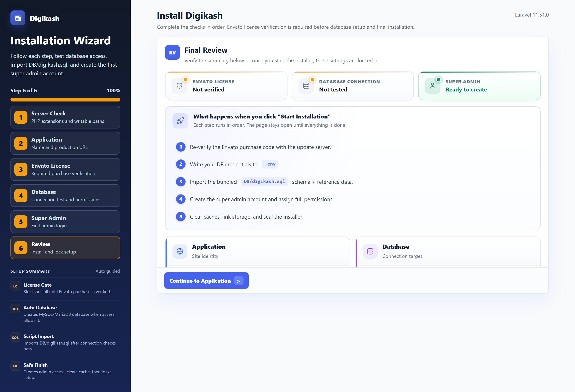Click step number 3 badge for Envato License

21,169
